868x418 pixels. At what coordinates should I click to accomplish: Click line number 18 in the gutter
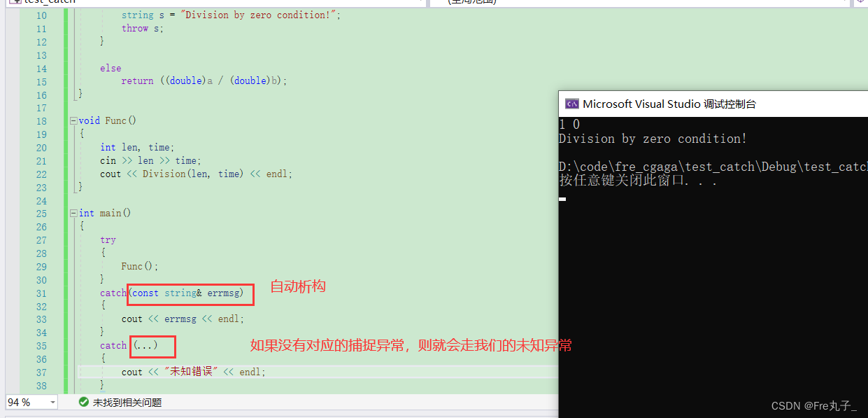(x=41, y=121)
